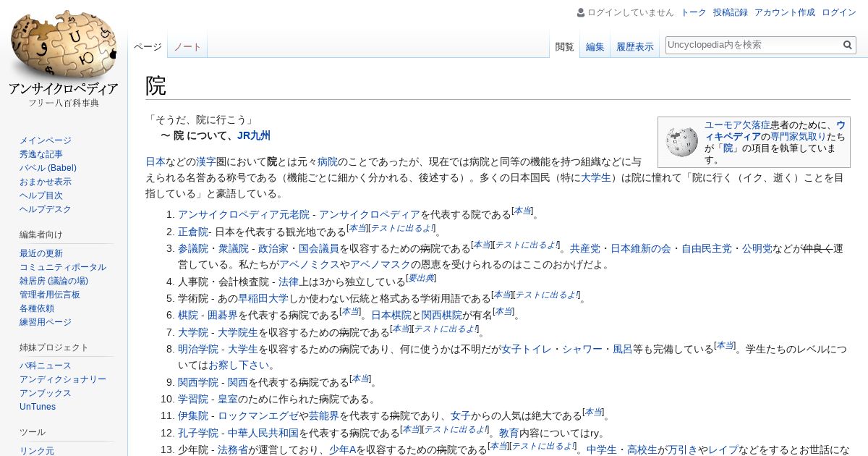Follow the 日本 link at paragraph start
Viewport: 868px width, 456px height.
tap(156, 161)
